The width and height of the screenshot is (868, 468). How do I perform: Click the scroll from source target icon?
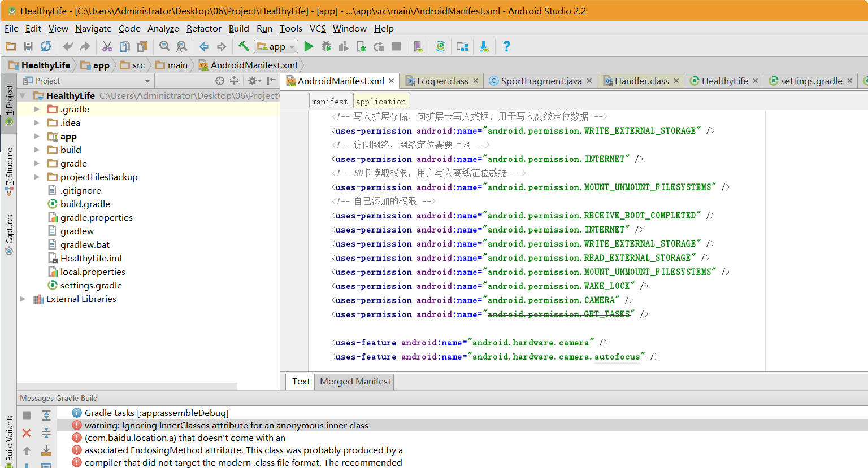tap(220, 81)
